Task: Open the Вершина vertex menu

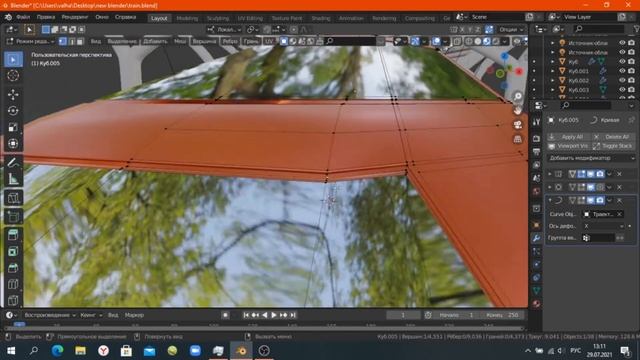Action: pyautogui.click(x=204, y=41)
